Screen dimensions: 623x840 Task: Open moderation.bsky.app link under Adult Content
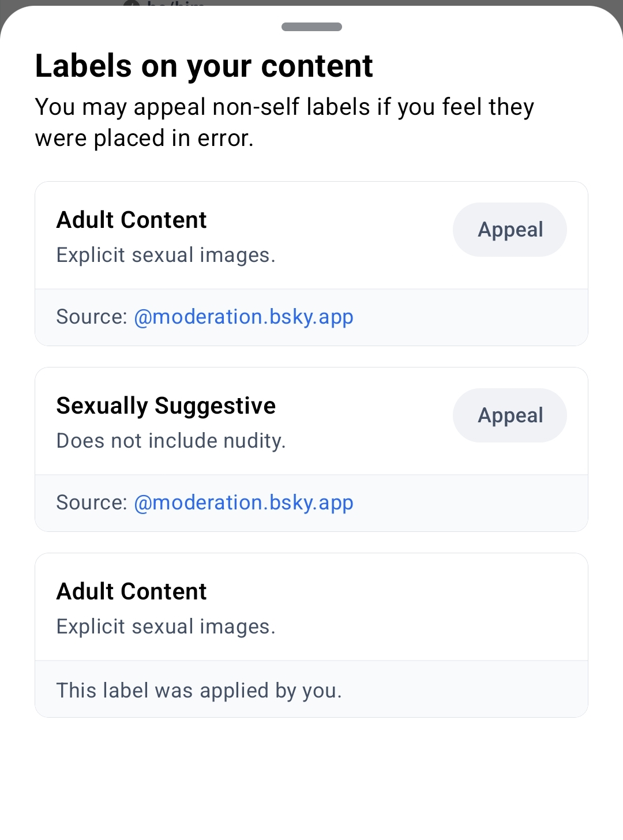pos(243,317)
